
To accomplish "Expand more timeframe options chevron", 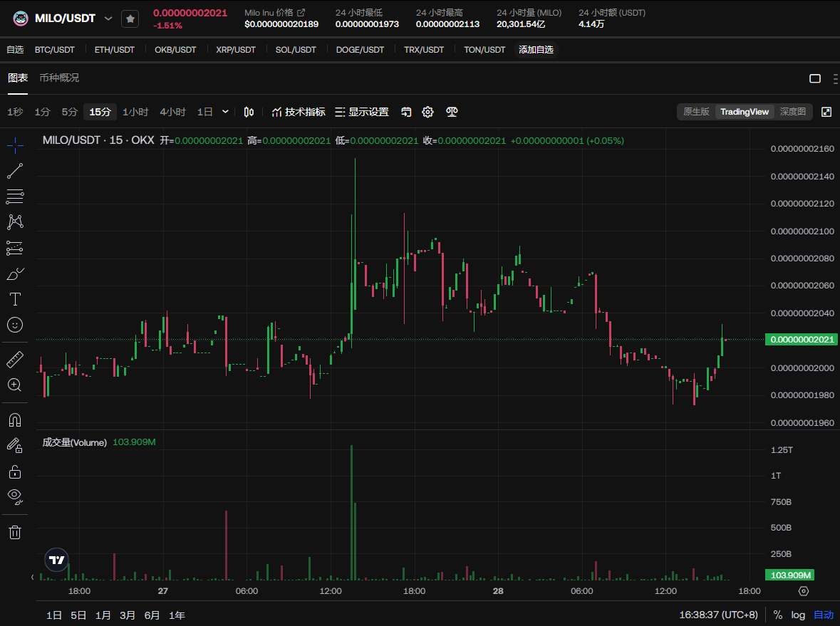I will [226, 112].
